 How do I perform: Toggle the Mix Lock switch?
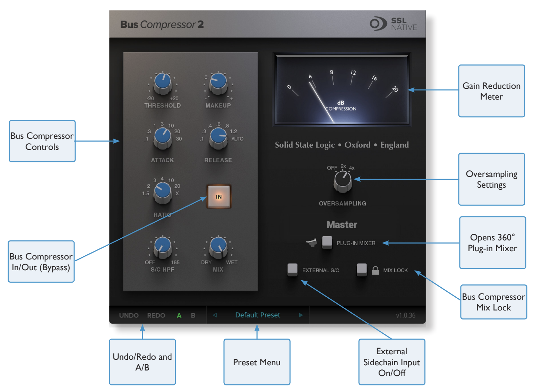pyautogui.click(x=362, y=270)
